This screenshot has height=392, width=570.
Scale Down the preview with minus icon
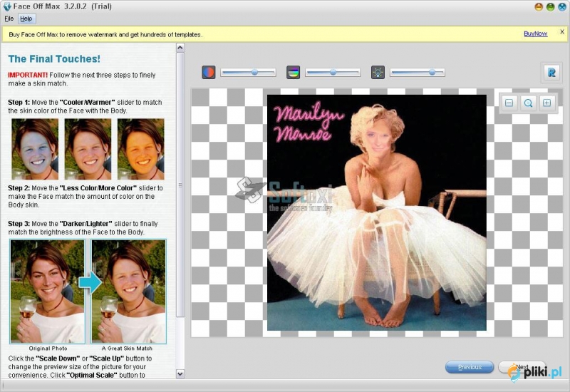point(509,103)
